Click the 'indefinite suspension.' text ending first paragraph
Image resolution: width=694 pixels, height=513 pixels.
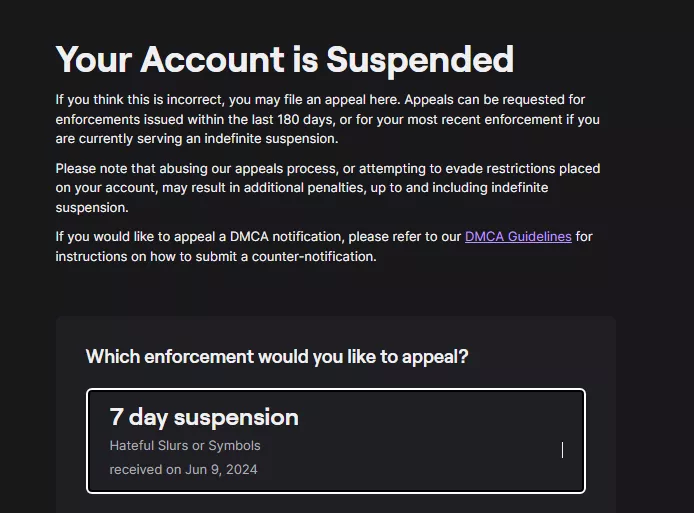point(270,139)
